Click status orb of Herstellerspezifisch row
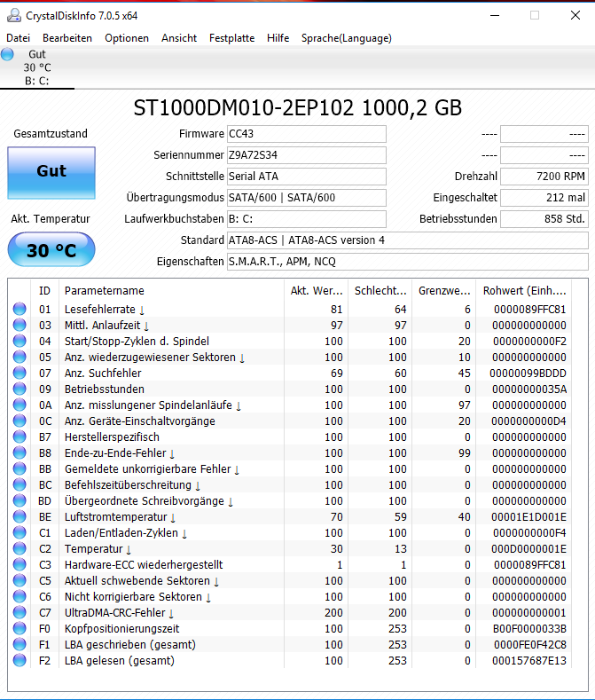Image resolution: width=595 pixels, height=700 pixels. pos(20,437)
